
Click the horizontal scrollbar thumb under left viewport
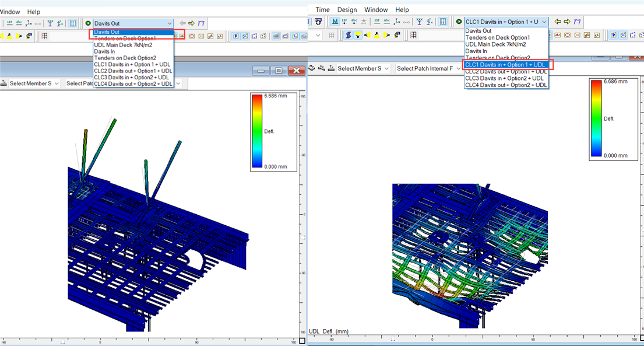[x=63, y=342]
